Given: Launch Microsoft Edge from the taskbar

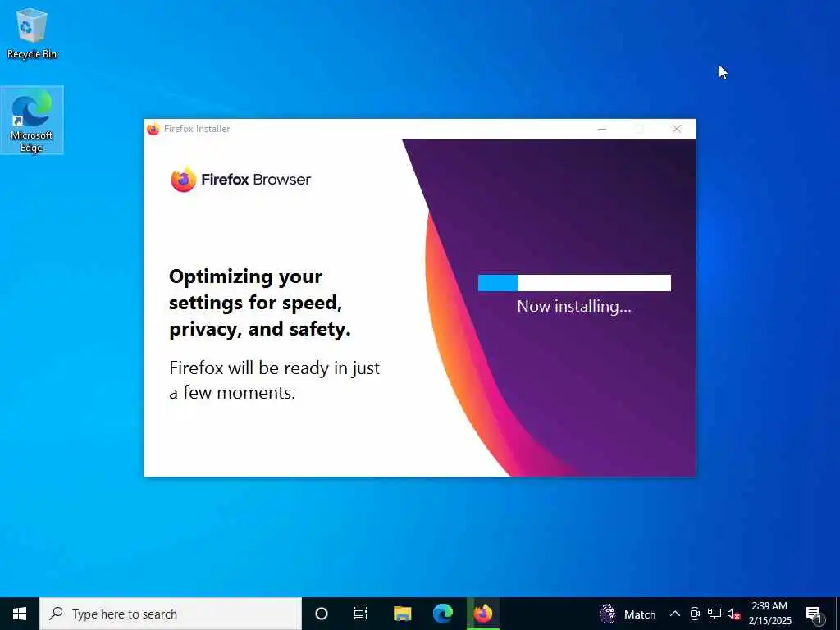Looking at the screenshot, I should [443, 614].
